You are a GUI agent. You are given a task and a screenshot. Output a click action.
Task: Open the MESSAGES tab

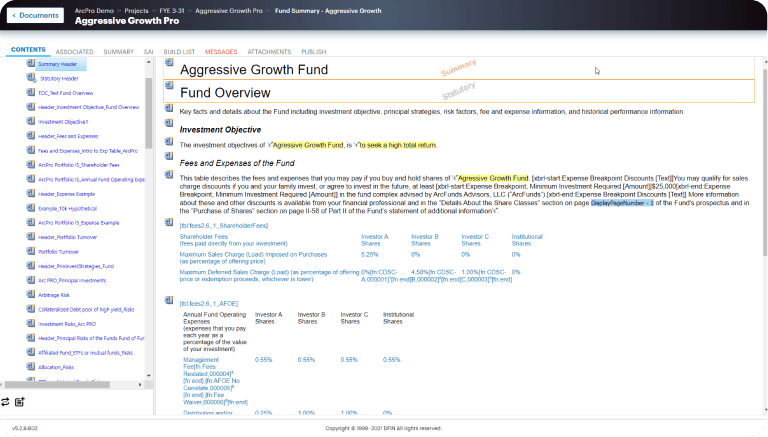221,51
